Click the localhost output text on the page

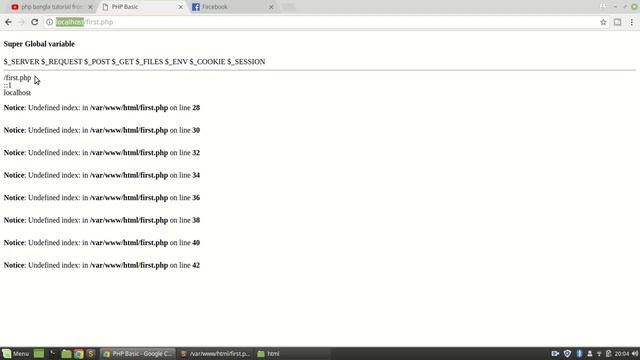pos(17,93)
